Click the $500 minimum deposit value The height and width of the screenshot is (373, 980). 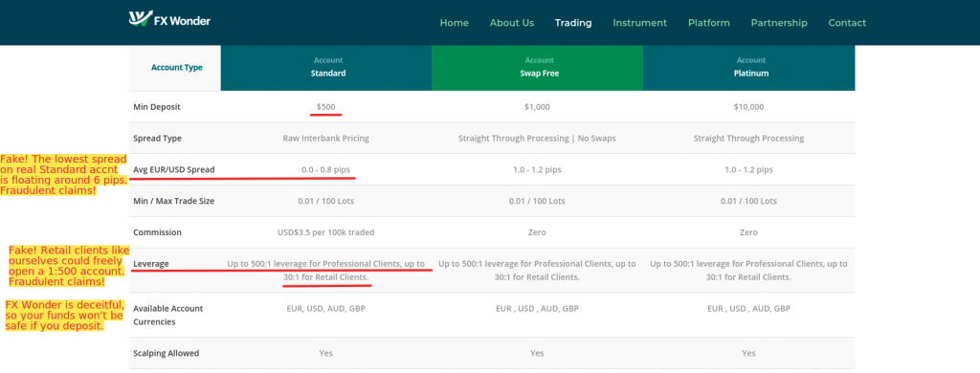click(x=326, y=107)
